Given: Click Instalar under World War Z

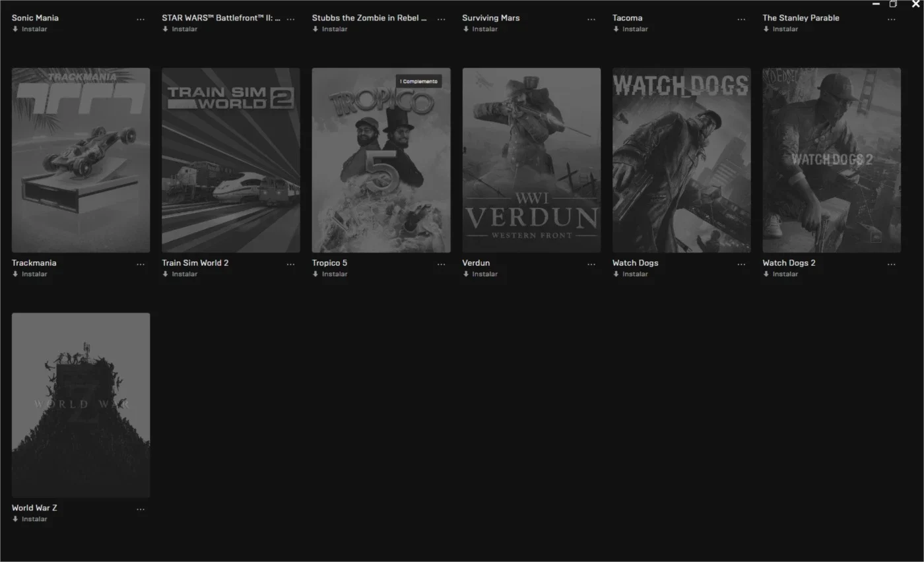Looking at the screenshot, I should [30, 519].
